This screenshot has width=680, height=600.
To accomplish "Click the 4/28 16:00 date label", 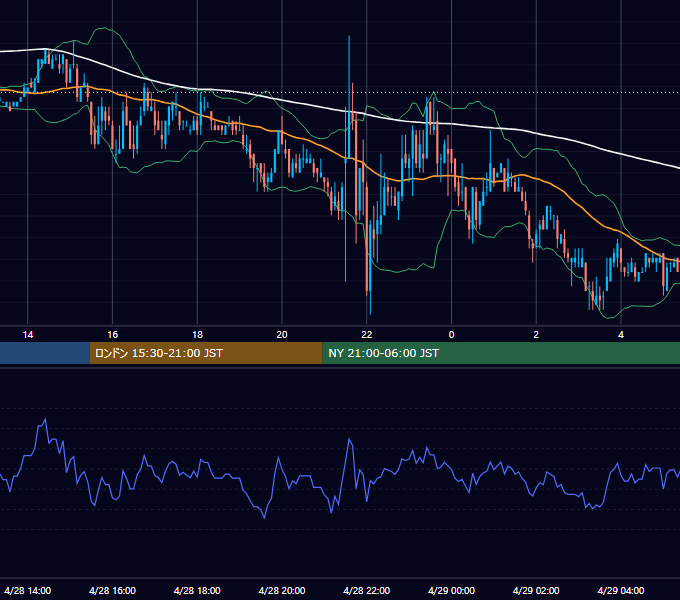I will click(112, 590).
